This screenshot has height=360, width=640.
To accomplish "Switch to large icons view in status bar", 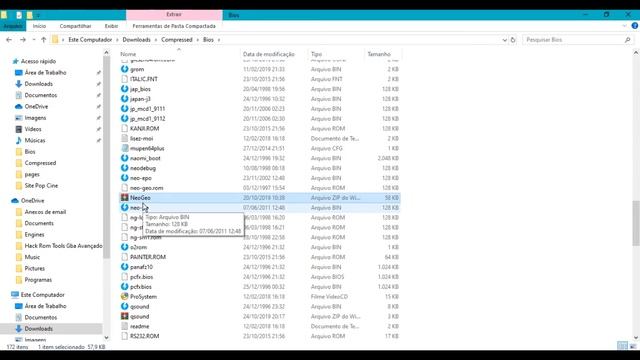I will pos(633,346).
